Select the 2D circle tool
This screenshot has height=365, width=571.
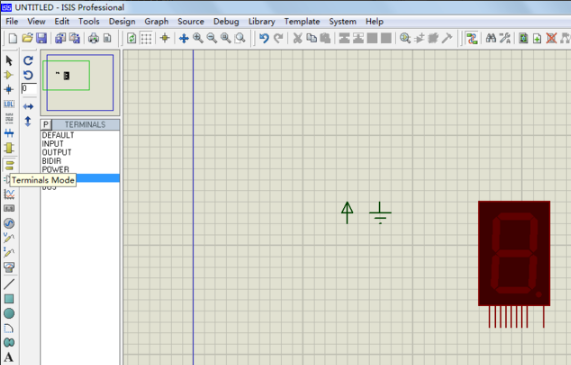9,313
